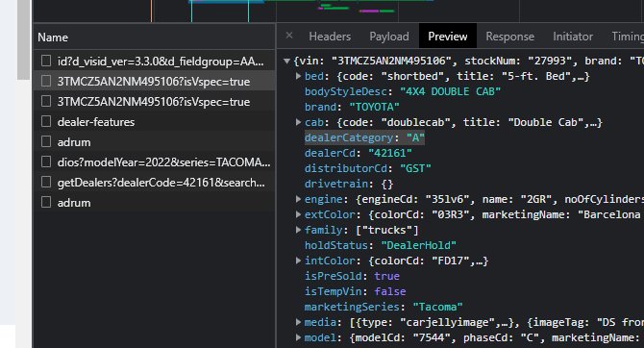The width and height of the screenshot is (644, 348).
Task: Tick the dealer-features request checkbox
Action: point(46,121)
